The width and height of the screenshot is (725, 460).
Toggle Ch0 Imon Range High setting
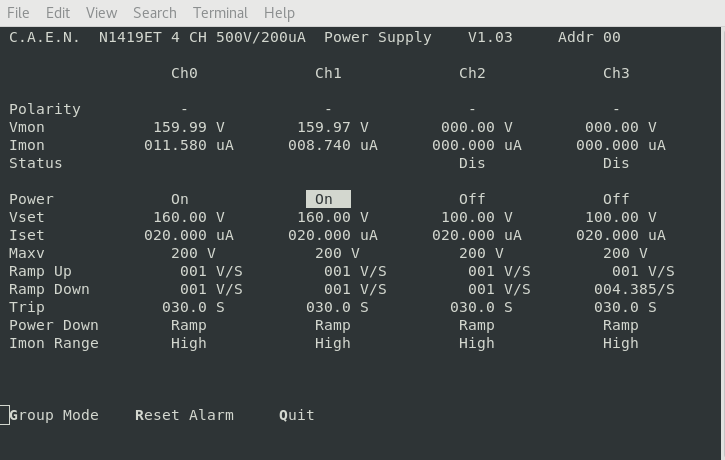(x=189, y=343)
